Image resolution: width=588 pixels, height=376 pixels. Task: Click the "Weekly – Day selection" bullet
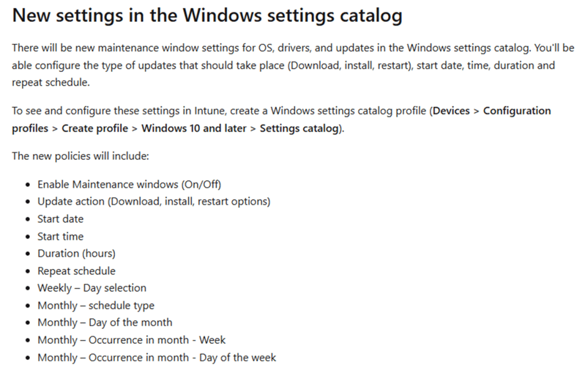pos(92,288)
